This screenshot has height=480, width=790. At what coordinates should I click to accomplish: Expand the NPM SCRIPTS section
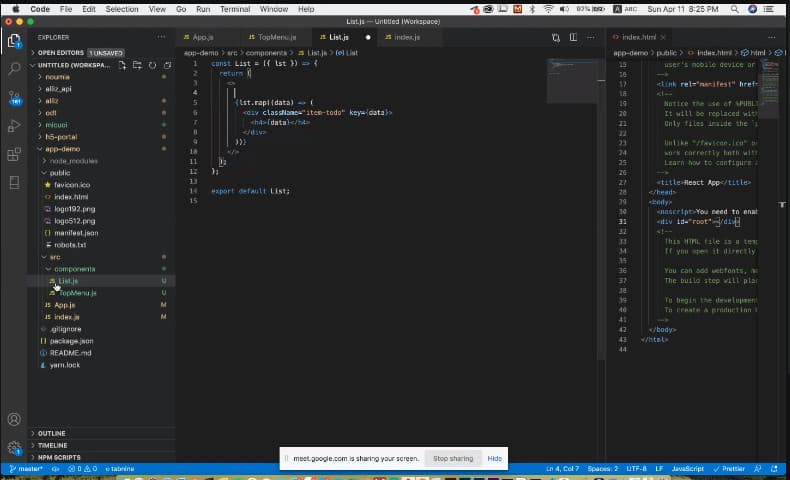click(x=59, y=457)
